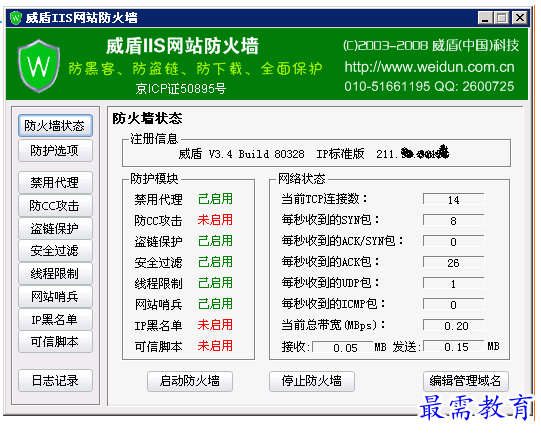541x439 pixels.
Task: Open the 防火墙状态 page
Action: point(55,126)
